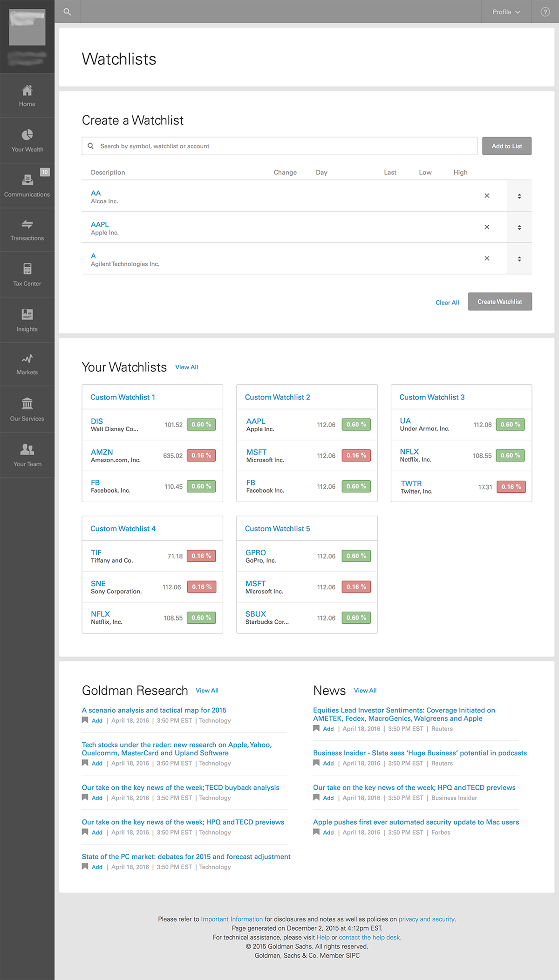Click the Description column header
This screenshot has height=980, width=559.
pos(108,173)
